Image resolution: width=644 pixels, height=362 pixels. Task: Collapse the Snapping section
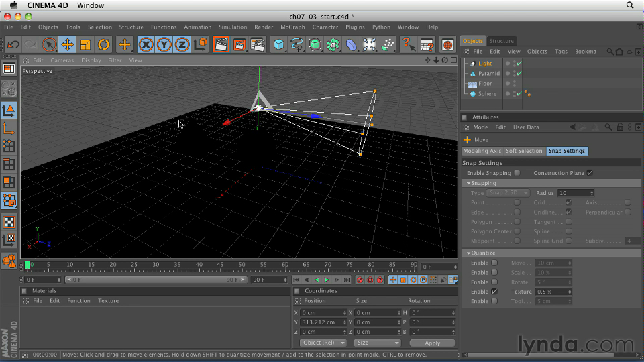pos(469,183)
